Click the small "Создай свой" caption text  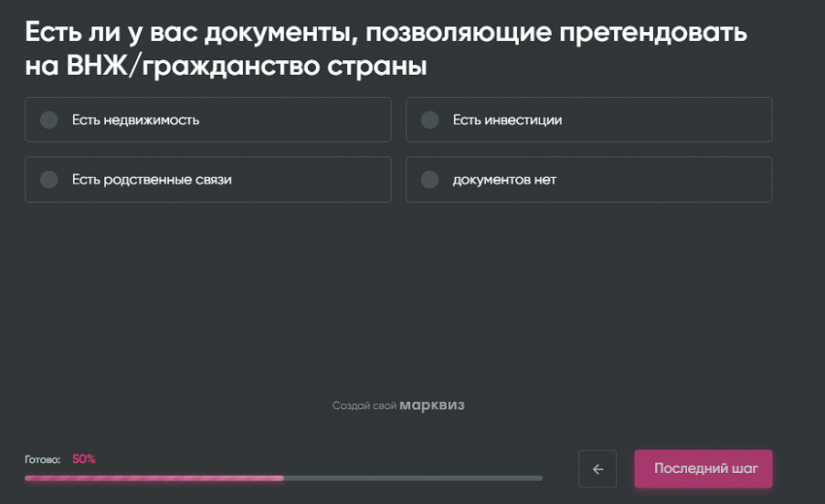[x=365, y=406]
